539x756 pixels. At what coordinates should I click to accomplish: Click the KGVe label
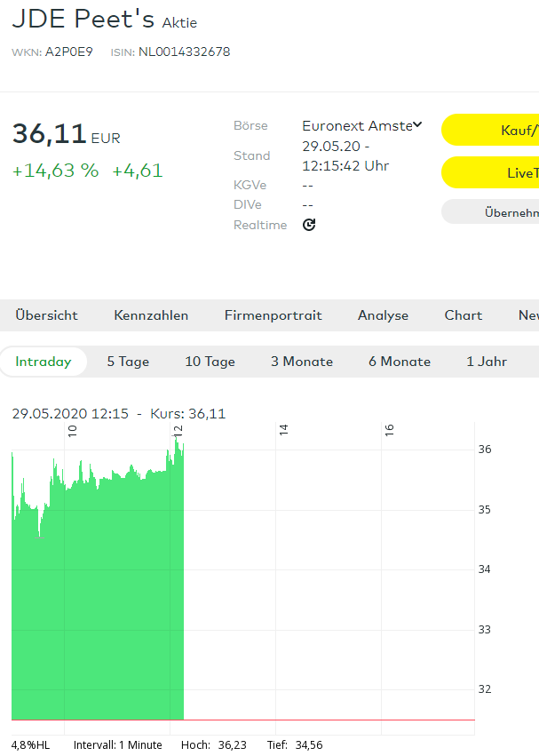click(250, 185)
